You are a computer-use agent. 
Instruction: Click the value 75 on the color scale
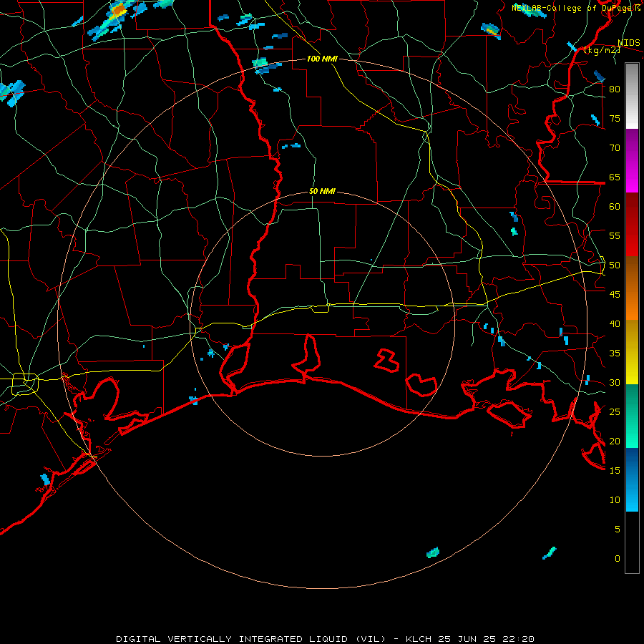[x=615, y=118]
